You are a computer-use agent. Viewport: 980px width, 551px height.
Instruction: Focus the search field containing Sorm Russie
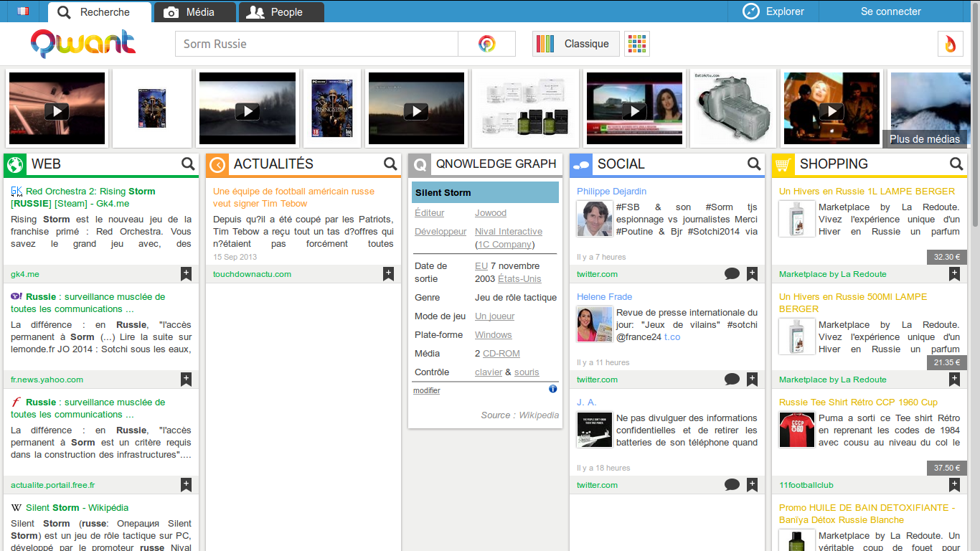(316, 44)
